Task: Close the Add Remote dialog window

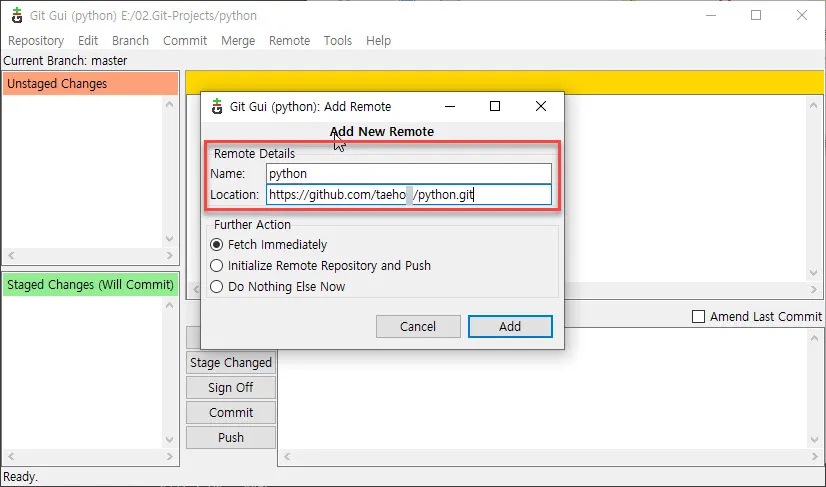Action: point(540,106)
